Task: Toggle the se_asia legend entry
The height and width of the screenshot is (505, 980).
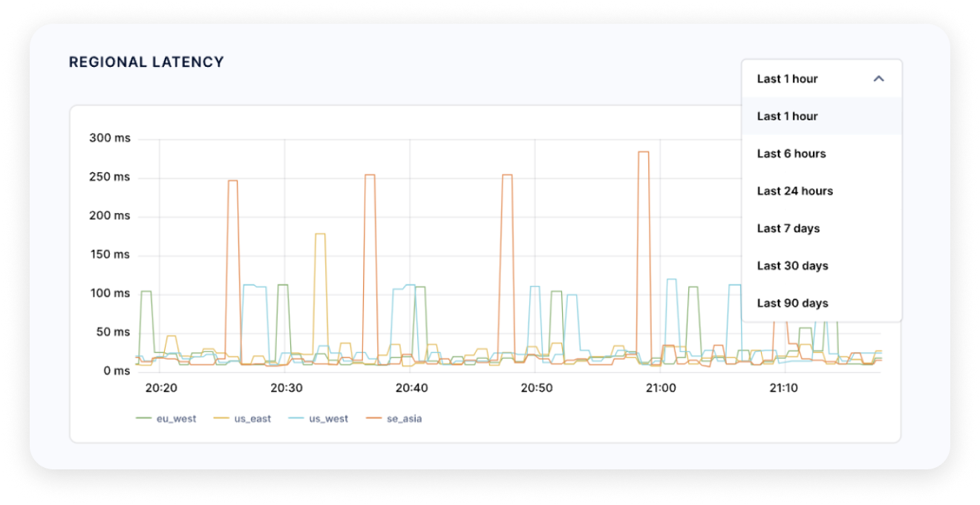Action: pyautogui.click(x=394, y=419)
